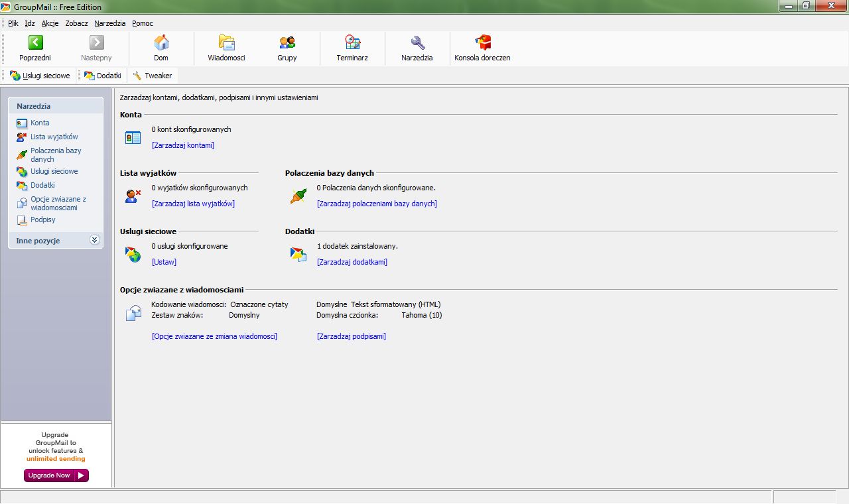Select Opcje zwiazane z wiadomosciami sidebar item
The height and width of the screenshot is (504, 849).
pyautogui.click(x=58, y=203)
